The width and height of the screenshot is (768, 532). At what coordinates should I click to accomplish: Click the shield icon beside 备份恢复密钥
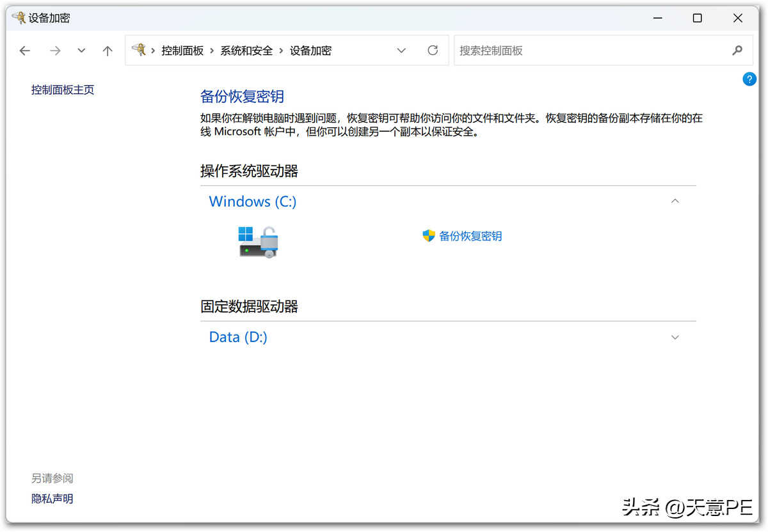(429, 236)
